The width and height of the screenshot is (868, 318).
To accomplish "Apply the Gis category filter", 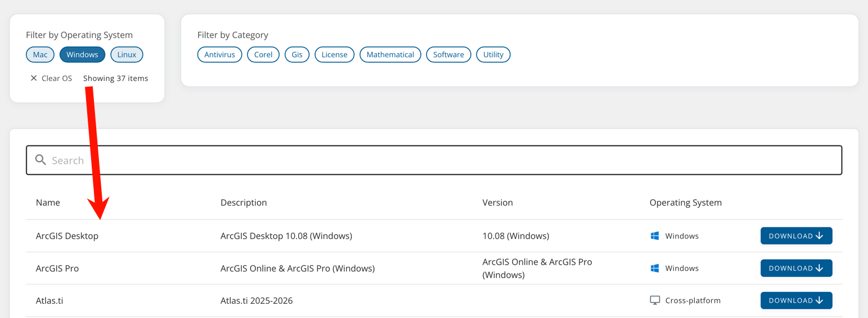I will 297,54.
